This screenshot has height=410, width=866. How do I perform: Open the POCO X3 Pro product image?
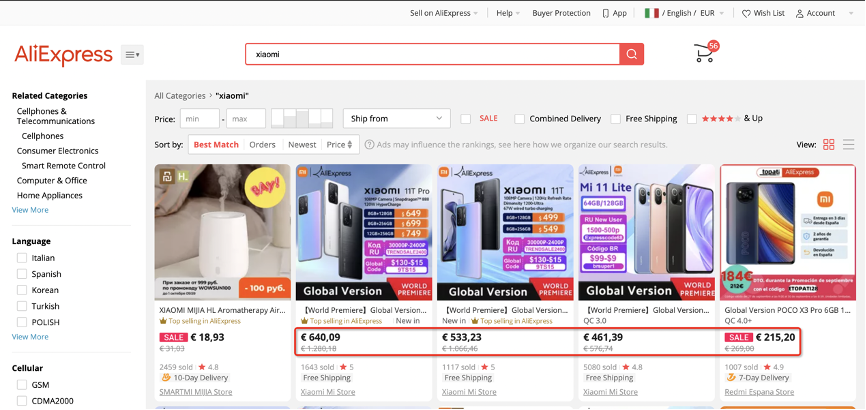(788, 232)
